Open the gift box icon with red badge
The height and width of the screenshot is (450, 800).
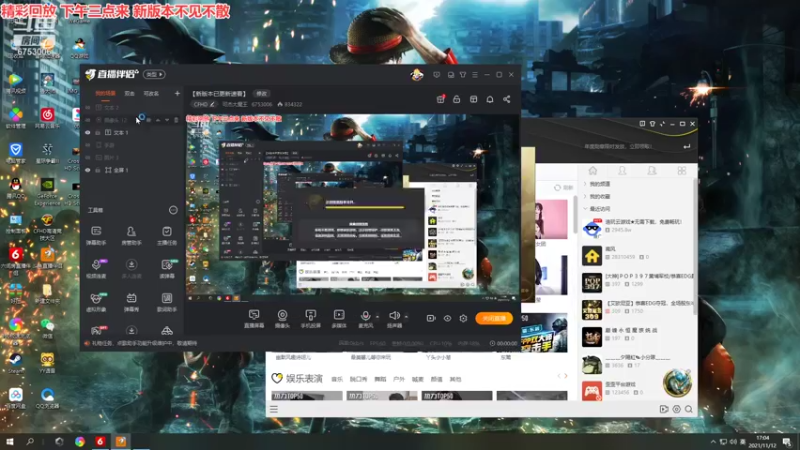[x=440, y=99]
